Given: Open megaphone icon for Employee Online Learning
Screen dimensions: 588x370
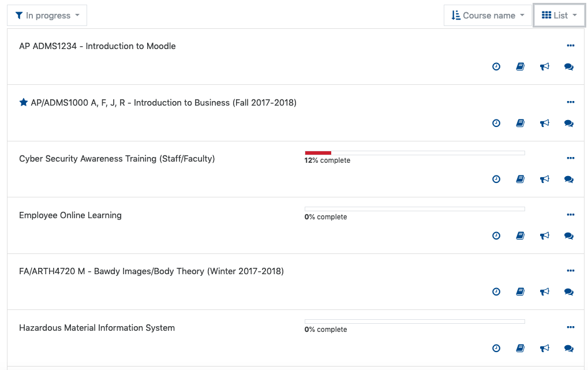Looking at the screenshot, I should [x=545, y=236].
